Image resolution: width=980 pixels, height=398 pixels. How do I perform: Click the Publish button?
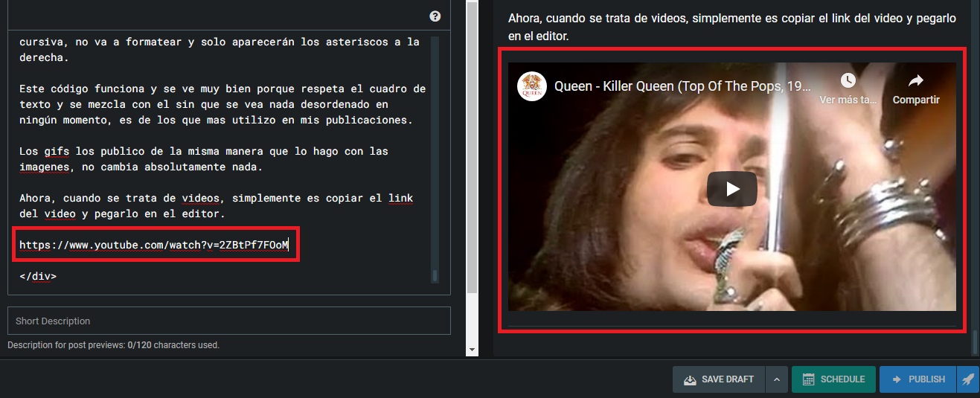(917, 379)
